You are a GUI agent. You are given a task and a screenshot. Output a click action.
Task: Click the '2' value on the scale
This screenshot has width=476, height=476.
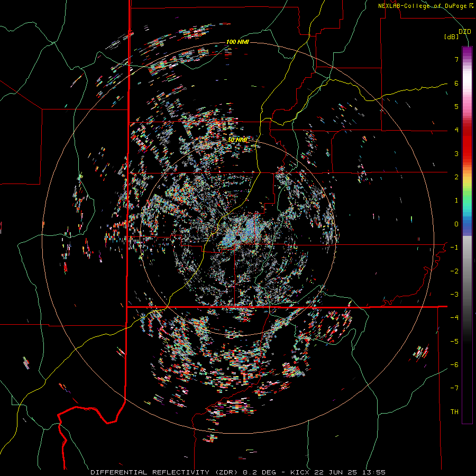pyautogui.click(x=456, y=177)
